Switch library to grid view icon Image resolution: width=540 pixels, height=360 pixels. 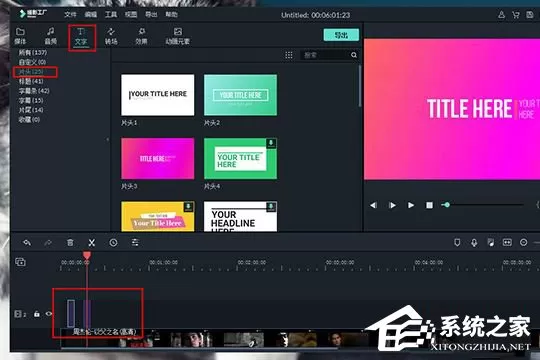[x=289, y=55]
